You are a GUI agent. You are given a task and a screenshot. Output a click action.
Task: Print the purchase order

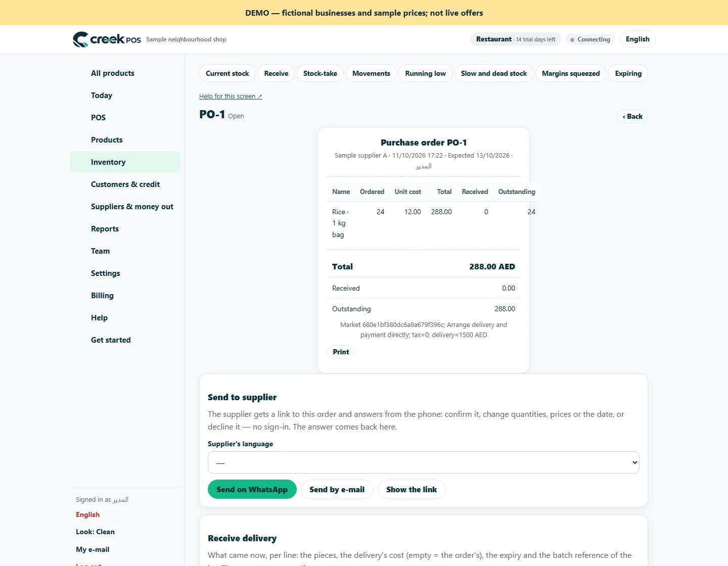pos(341,352)
